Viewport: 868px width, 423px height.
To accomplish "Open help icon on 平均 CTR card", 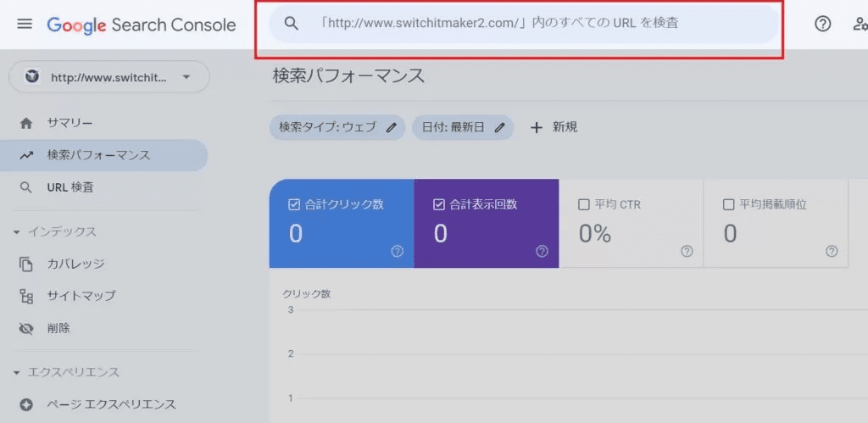I will tap(687, 252).
